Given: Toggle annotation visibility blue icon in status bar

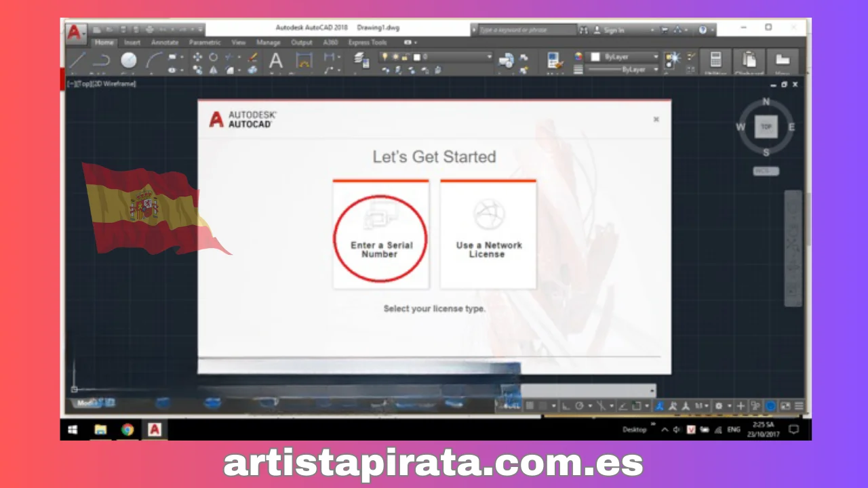Looking at the screenshot, I should click(x=659, y=406).
